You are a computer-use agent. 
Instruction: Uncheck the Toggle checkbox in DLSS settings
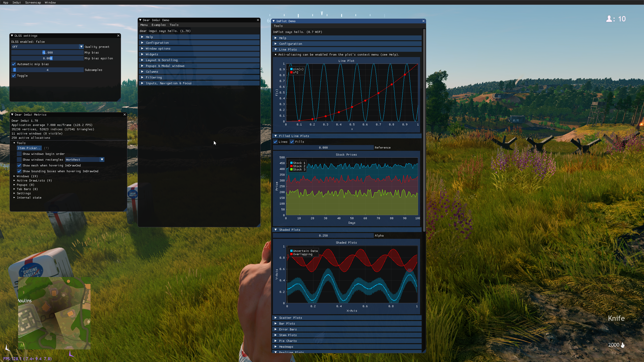[14, 76]
